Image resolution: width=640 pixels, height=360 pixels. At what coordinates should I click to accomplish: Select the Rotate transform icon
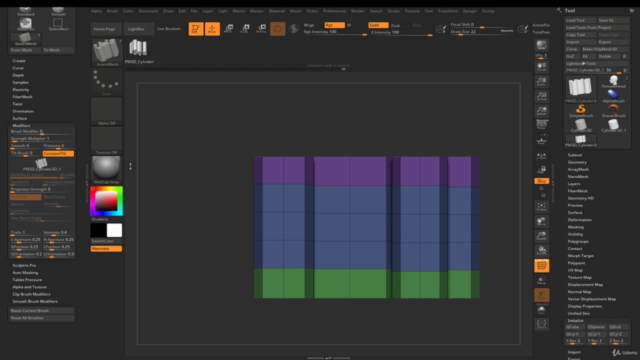click(x=261, y=29)
